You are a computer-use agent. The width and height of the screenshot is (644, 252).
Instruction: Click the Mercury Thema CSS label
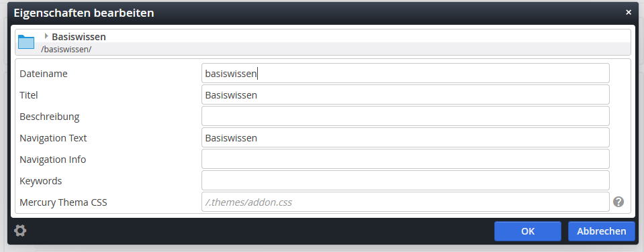[x=63, y=202]
